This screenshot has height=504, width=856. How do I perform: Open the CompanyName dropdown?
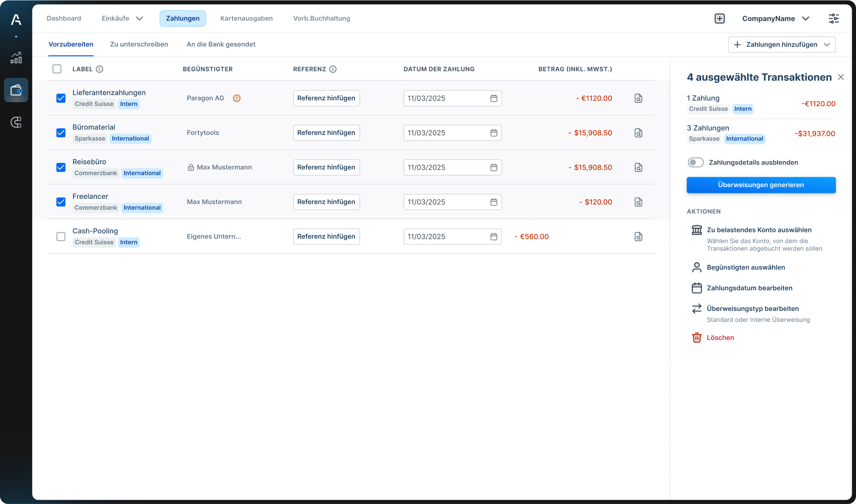806,18
